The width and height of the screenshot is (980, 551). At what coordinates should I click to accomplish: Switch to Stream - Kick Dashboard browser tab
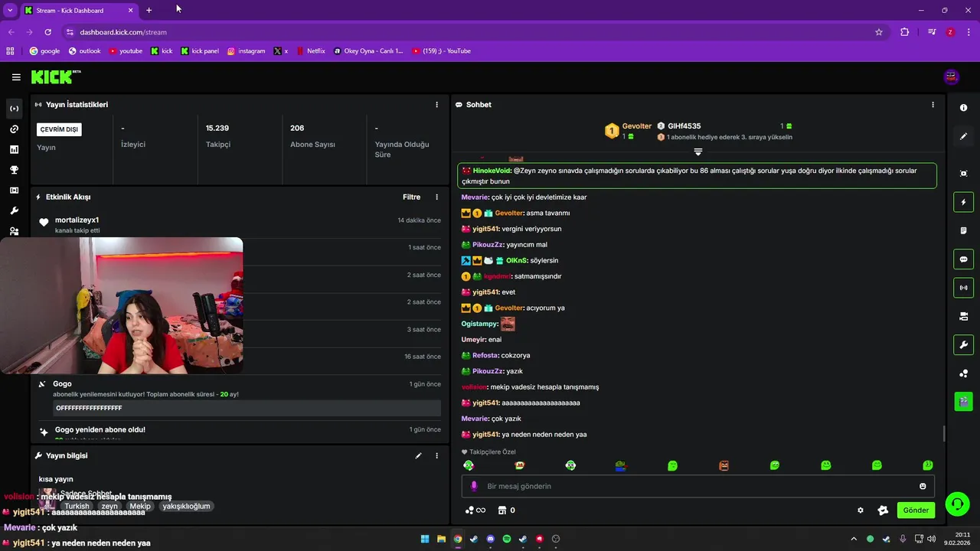(79, 11)
